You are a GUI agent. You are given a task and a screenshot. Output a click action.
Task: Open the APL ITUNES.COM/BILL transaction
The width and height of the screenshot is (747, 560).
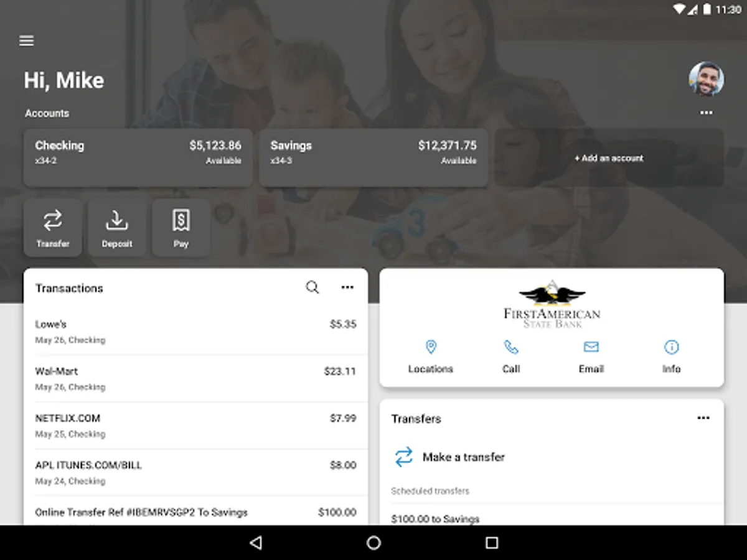(195, 472)
